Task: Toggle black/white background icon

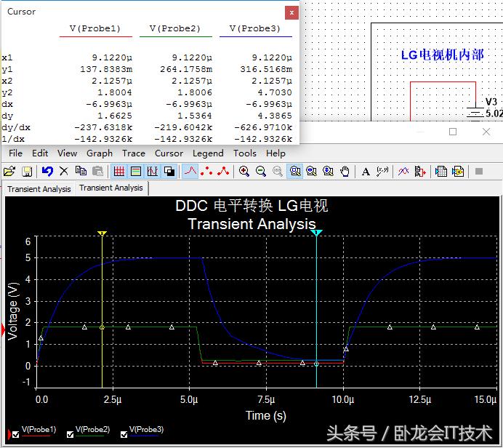Action: [x=169, y=172]
